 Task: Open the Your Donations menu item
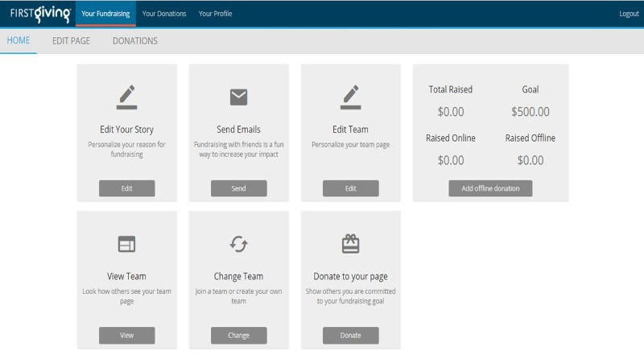click(x=164, y=14)
